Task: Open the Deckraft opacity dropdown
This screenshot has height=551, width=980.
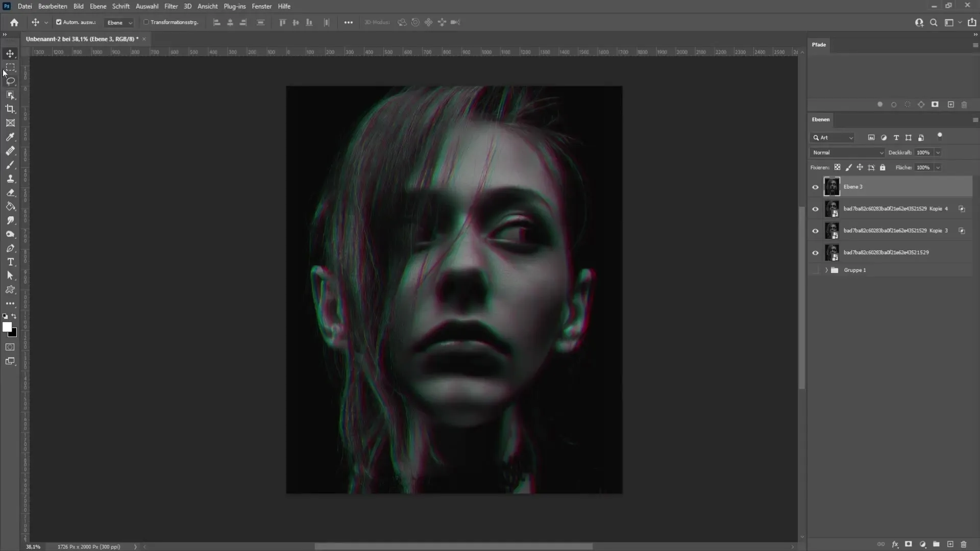Action: [x=939, y=153]
